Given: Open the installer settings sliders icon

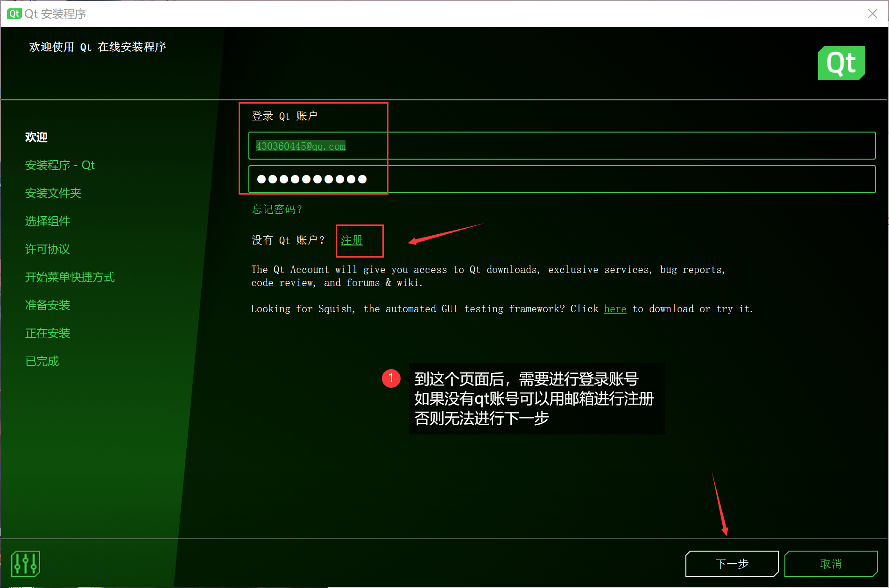Looking at the screenshot, I should point(26,563).
